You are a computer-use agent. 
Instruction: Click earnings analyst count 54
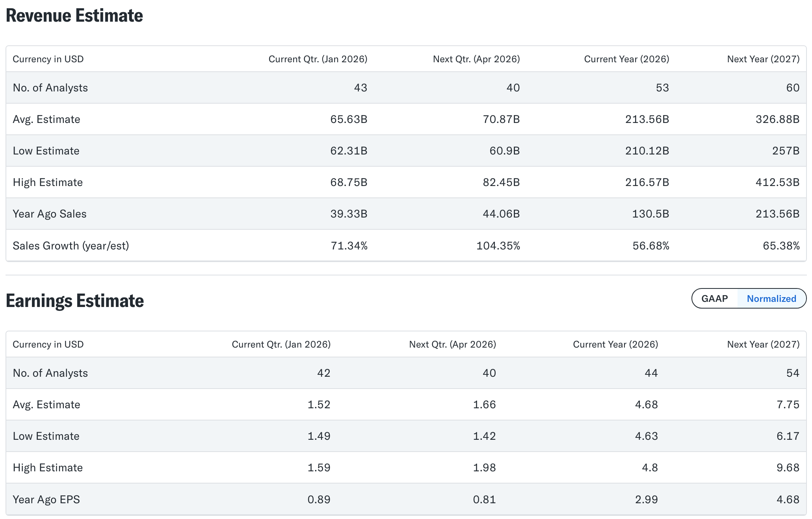(793, 373)
